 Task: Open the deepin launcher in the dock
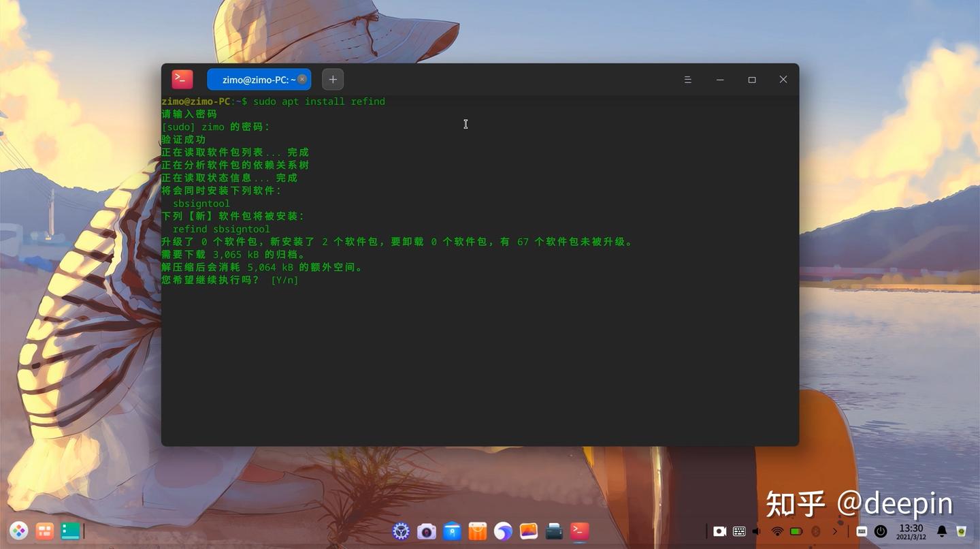(x=18, y=531)
